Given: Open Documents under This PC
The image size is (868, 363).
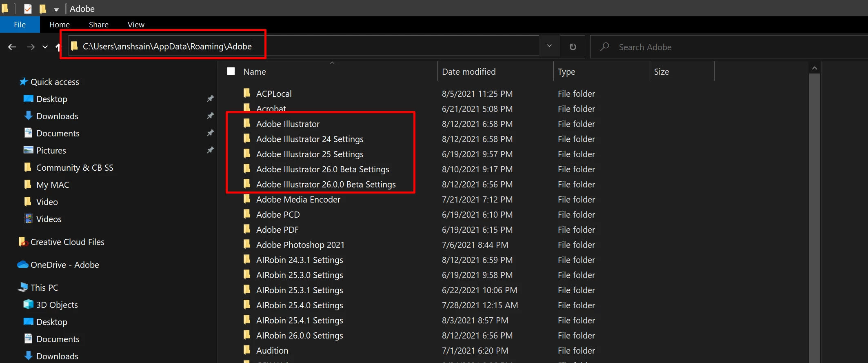Looking at the screenshot, I should click(58, 339).
